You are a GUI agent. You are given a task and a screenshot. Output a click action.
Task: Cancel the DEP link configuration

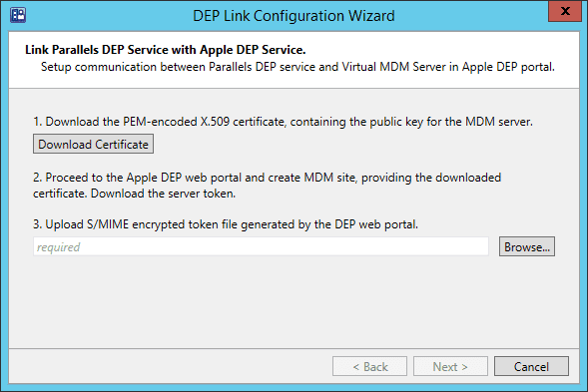click(x=531, y=366)
